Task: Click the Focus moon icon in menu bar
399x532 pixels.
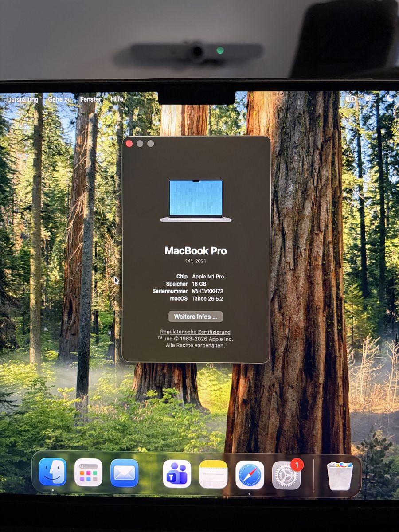Action: (x=390, y=98)
